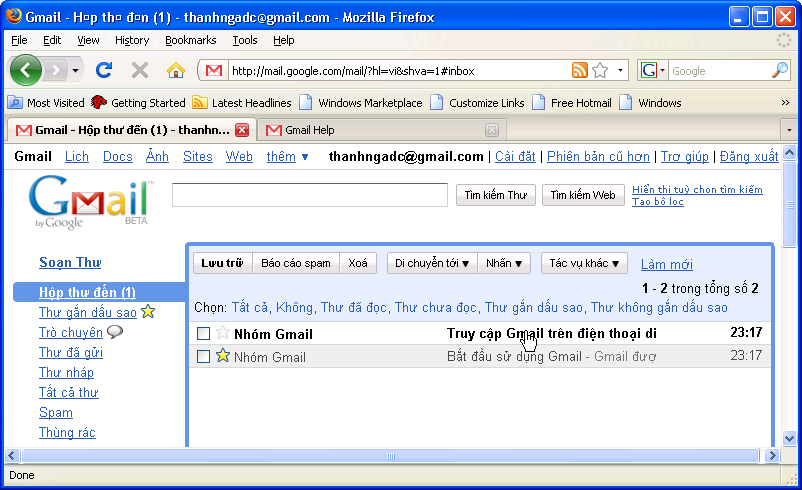Open the Getting Started bookmark
Image resolution: width=802 pixels, height=490 pixels.
[x=138, y=103]
